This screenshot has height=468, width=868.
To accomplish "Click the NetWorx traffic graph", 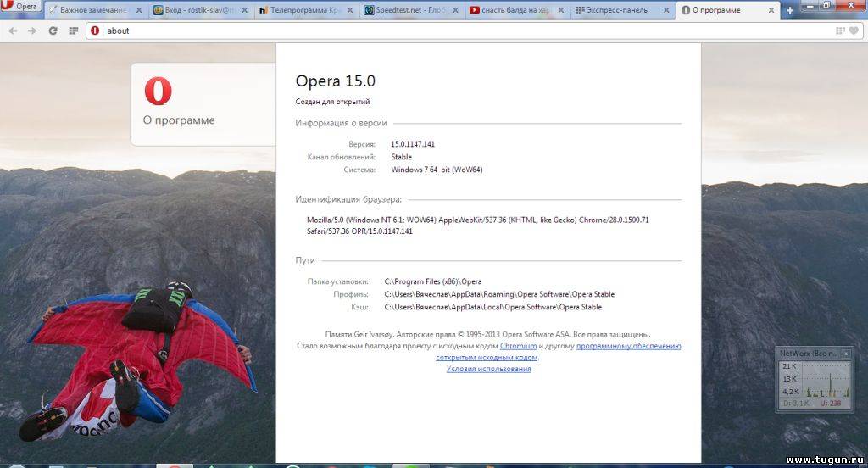I will tap(815, 379).
